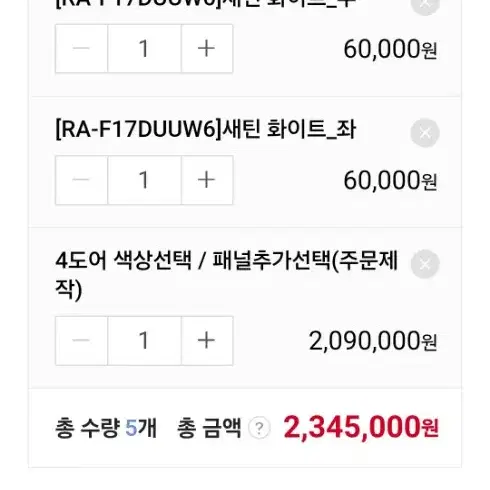Image resolution: width=490 pixels, height=490 pixels.
Task: Remove the 4도어 색상선택 option via X icon
Action: click(425, 264)
